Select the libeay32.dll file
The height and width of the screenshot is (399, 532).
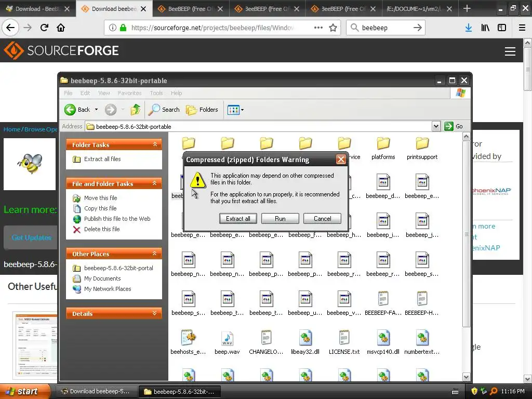[305, 343]
